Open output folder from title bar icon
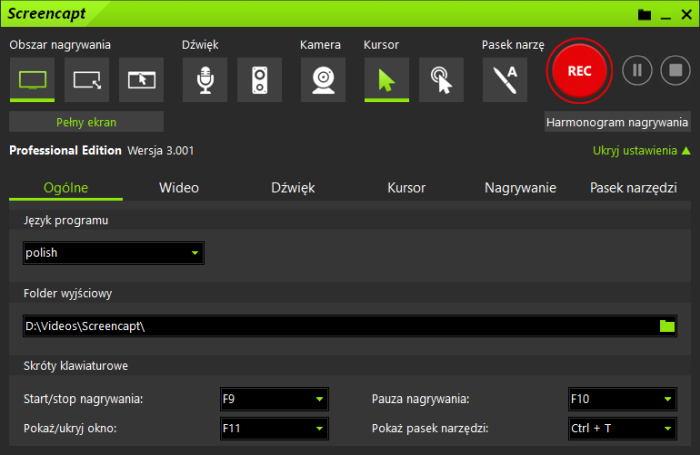Viewport: 700px width, 455px height. click(x=644, y=15)
